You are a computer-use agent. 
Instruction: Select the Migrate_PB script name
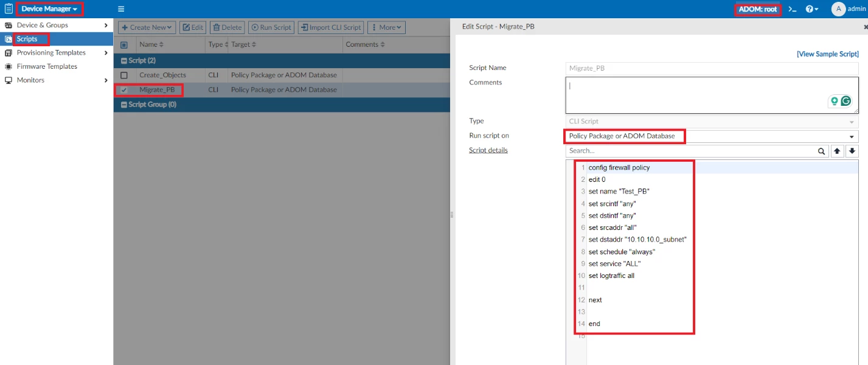(x=157, y=90)
